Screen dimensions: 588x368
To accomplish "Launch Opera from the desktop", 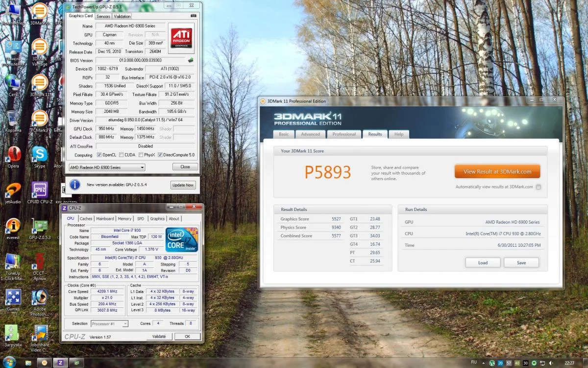I will pyautogui.click(x=13, y=158).
